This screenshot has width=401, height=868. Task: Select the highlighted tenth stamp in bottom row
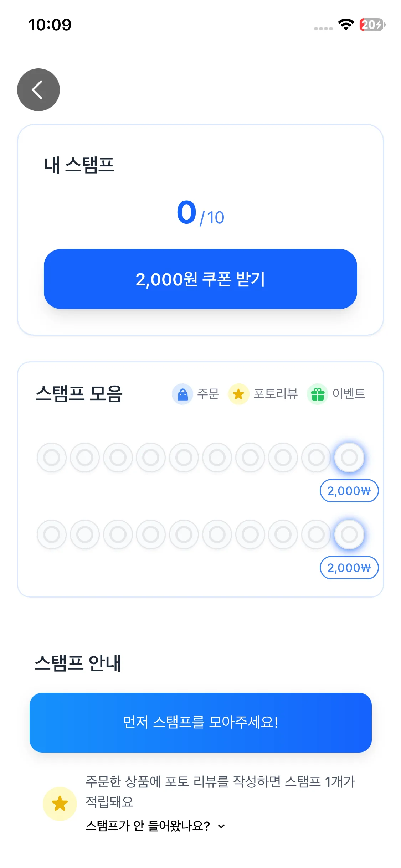[x=349, y=534]
